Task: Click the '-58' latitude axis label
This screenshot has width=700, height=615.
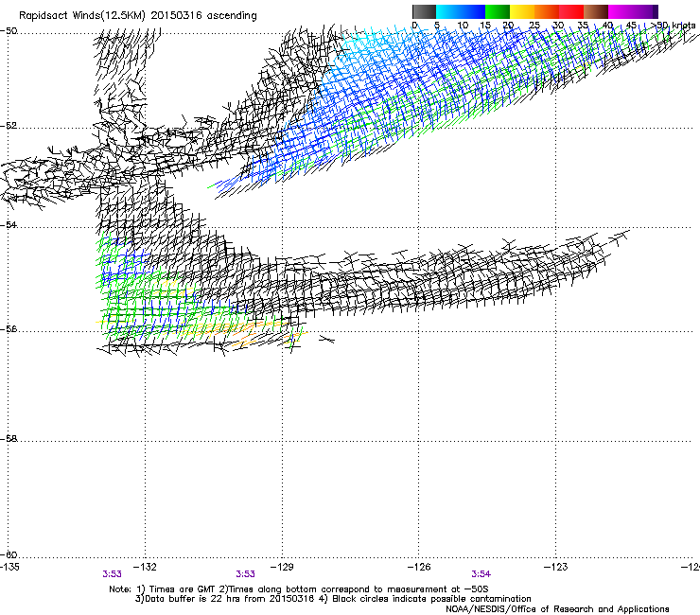Action: pyautogui.click(x=9, y=439)
